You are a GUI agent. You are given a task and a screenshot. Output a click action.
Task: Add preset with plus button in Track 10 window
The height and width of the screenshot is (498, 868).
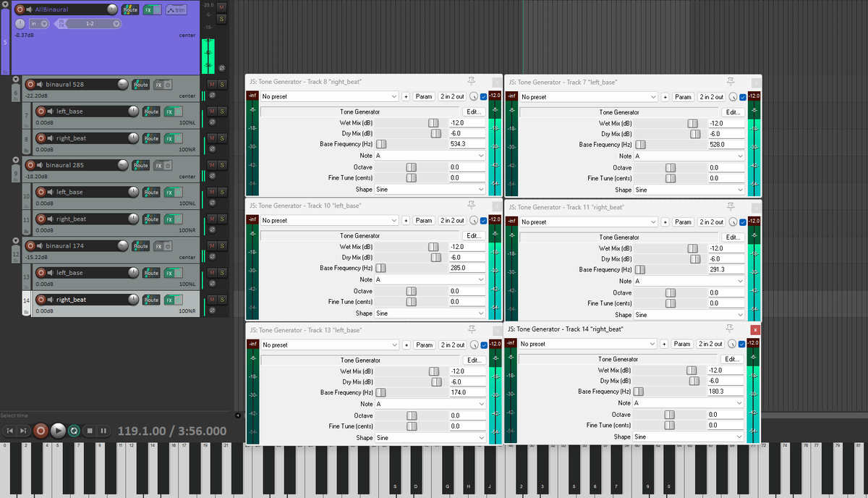[x=406, y=221]
